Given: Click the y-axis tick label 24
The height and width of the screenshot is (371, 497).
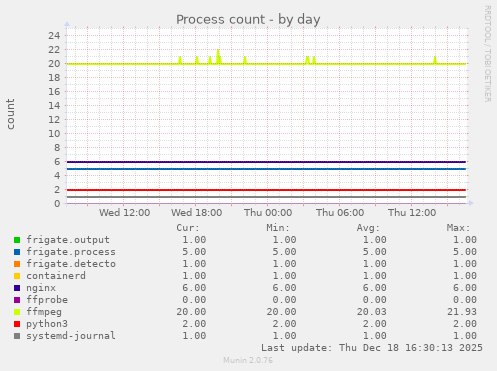Looking at the screenshot, I should (x=54, y=35).
